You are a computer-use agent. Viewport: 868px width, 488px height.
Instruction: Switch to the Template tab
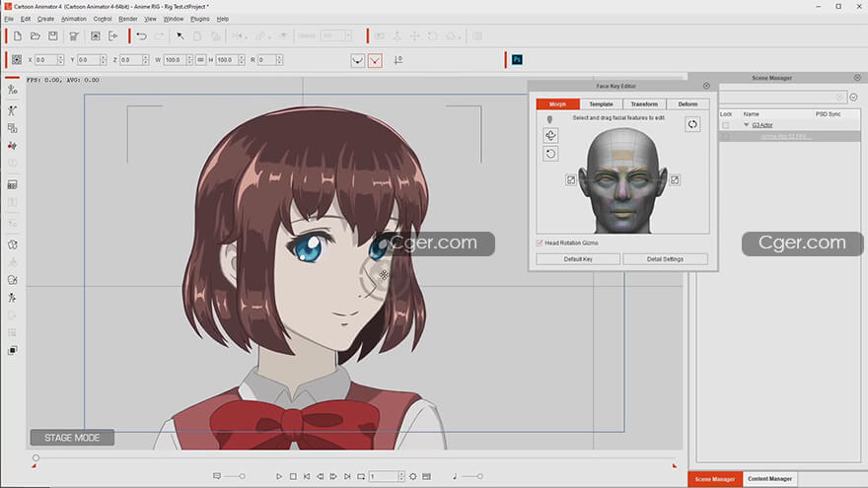601,105
